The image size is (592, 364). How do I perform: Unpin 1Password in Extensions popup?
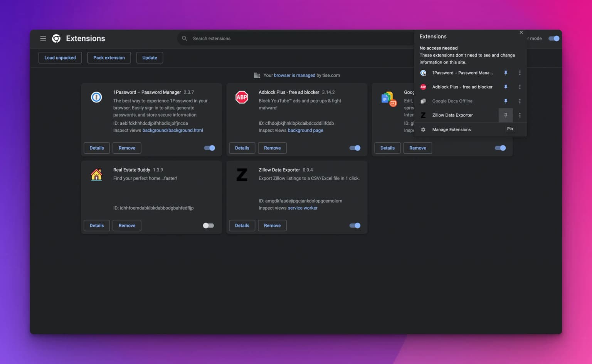[506, 73]
